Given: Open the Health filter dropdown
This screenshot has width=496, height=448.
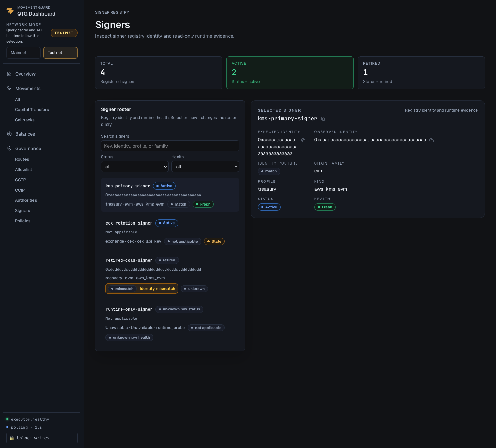Looking at the screenshot, I should (x=205, y=167).
